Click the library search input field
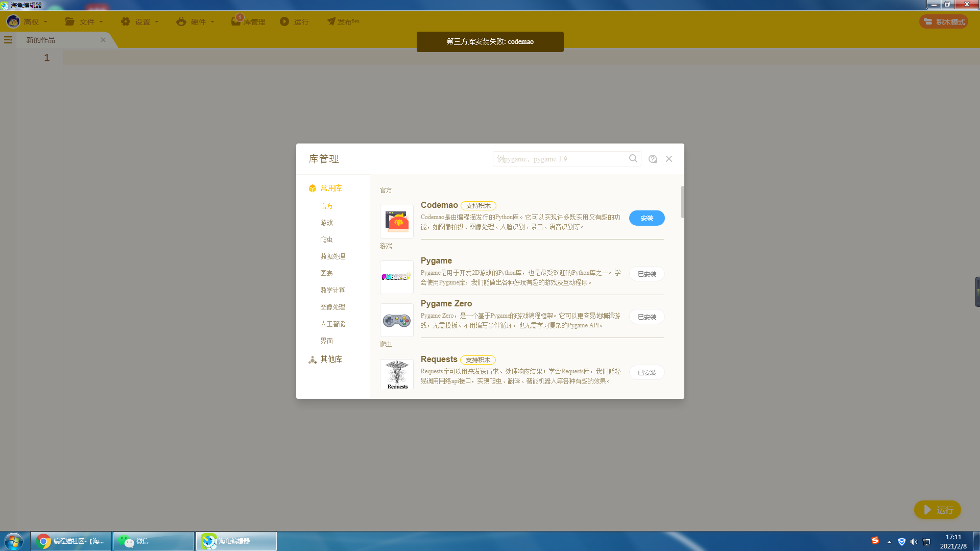Viewport: 980px width, 551px height. (x=561, y=159)
